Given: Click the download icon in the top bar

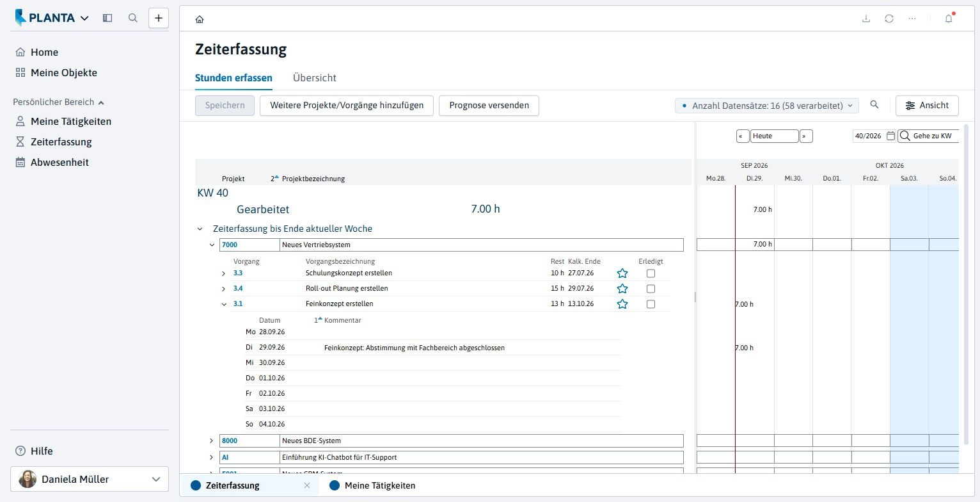Looking at the screenshot, I should 866,19.
